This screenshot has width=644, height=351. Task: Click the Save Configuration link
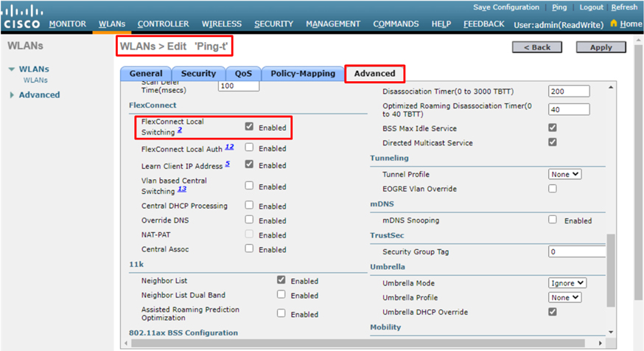[505, 7]
